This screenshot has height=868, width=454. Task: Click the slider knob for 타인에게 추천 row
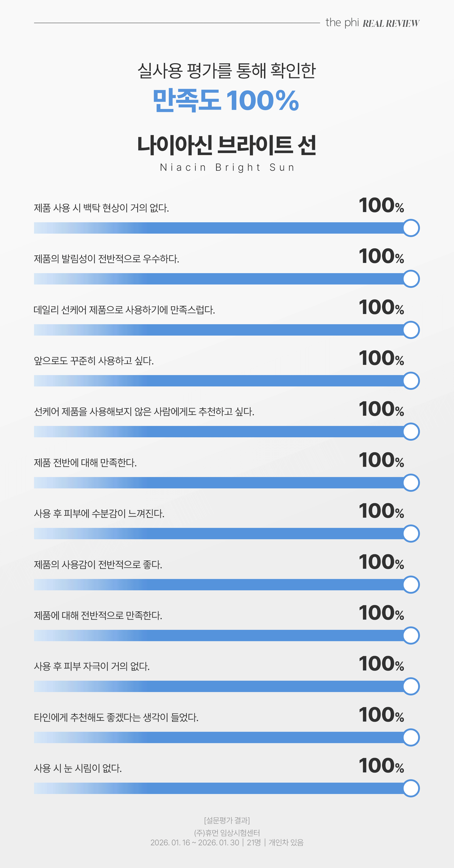(411, 737)
